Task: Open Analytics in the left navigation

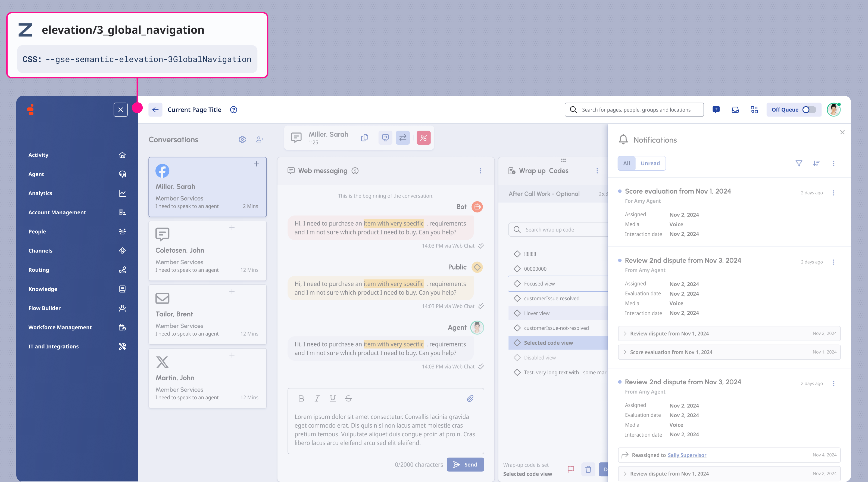Action: 40,193
